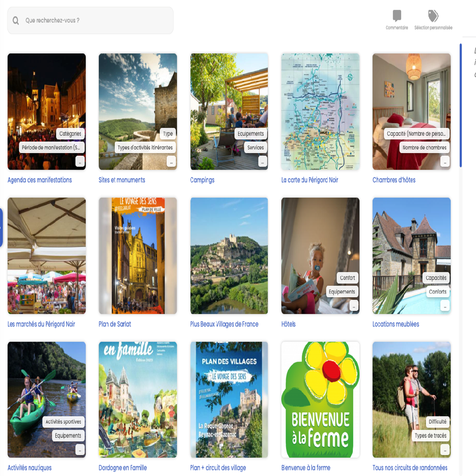
Task: Expand more filters on Campings card
Action: coord(263,161)
